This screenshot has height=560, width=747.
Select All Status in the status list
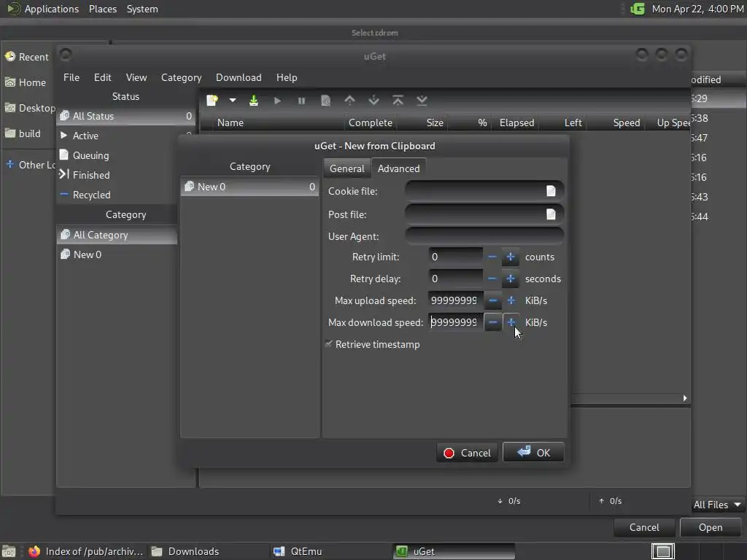(126, 116)
